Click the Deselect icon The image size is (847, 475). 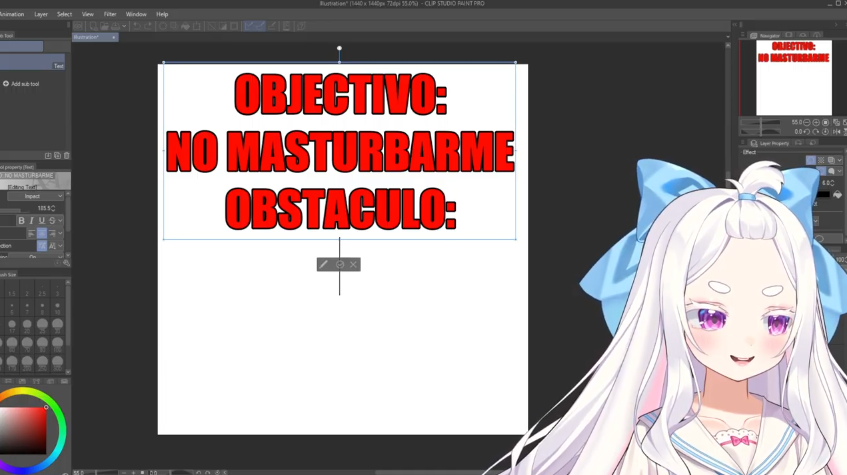[x=211, y=26]
